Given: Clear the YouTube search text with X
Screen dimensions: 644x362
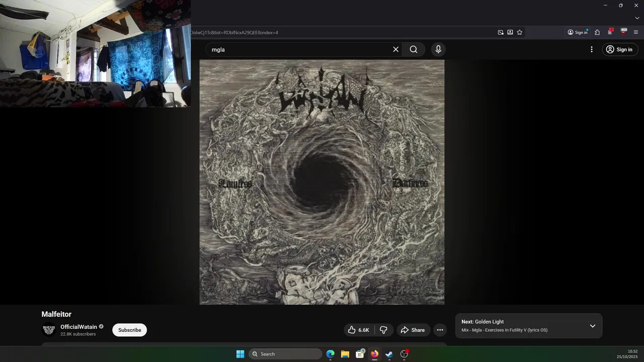Looking at the screenshot, I should click(x=396, y=49).
